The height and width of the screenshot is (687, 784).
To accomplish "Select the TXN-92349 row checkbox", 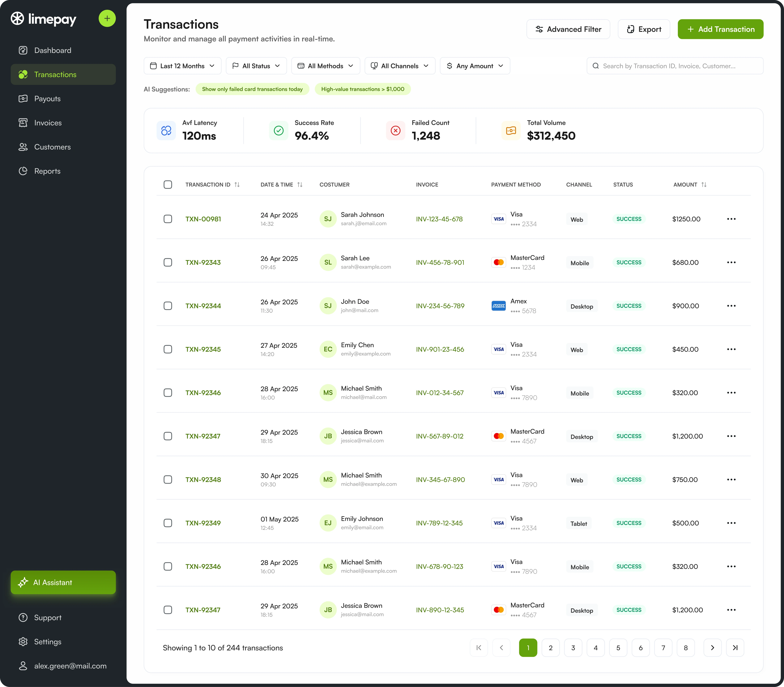I will (x=168, y=523).
